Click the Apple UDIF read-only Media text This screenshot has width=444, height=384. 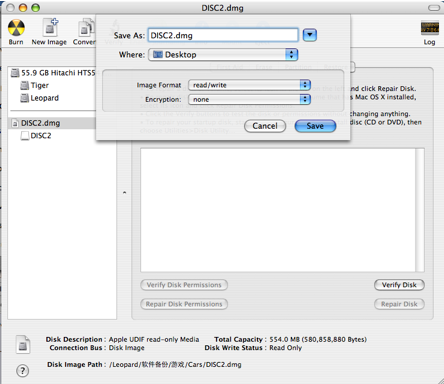[x=154, y=339]
